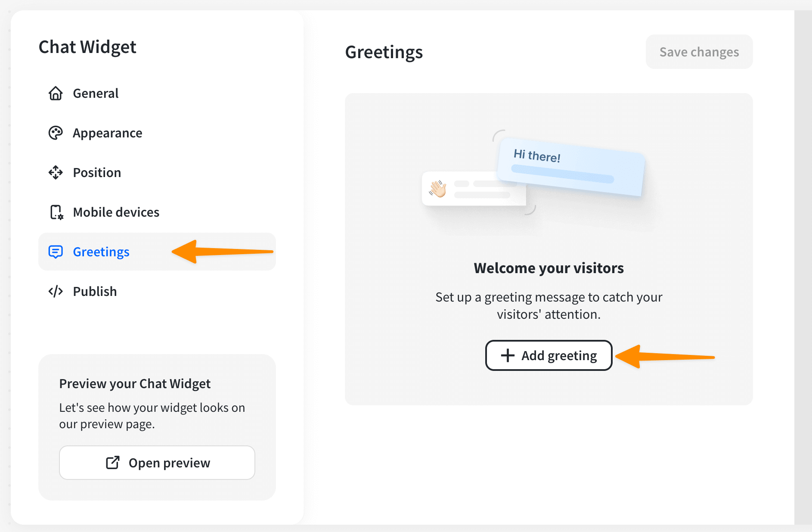The width and height of the screenshot is (812, 532).
Task: Click the Greetings chat bubble icon
Action: [x=56, y=252]
